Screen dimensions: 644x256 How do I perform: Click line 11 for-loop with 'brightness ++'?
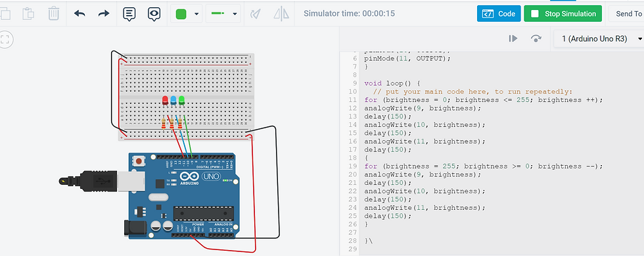click(484, 100)
